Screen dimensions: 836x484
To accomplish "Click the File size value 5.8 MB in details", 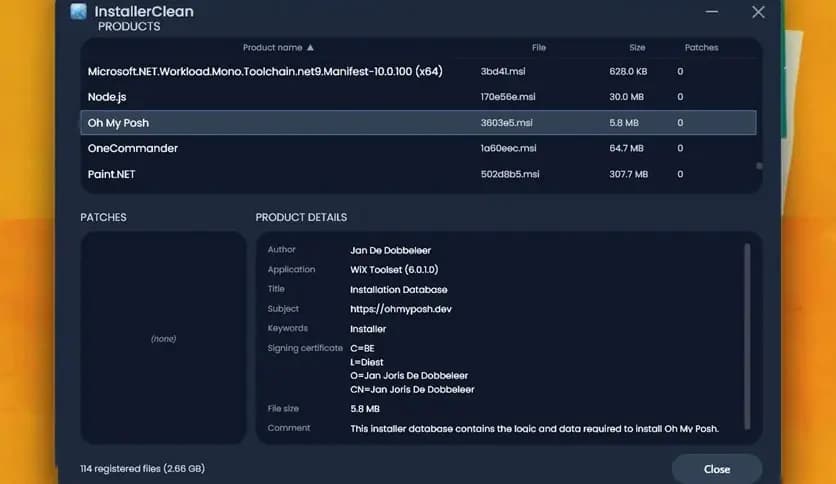I will [x=365, y=409].
